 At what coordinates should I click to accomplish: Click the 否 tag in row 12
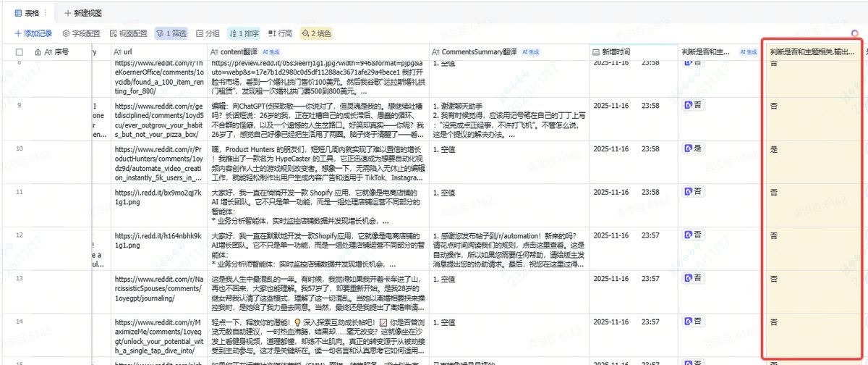693,235
